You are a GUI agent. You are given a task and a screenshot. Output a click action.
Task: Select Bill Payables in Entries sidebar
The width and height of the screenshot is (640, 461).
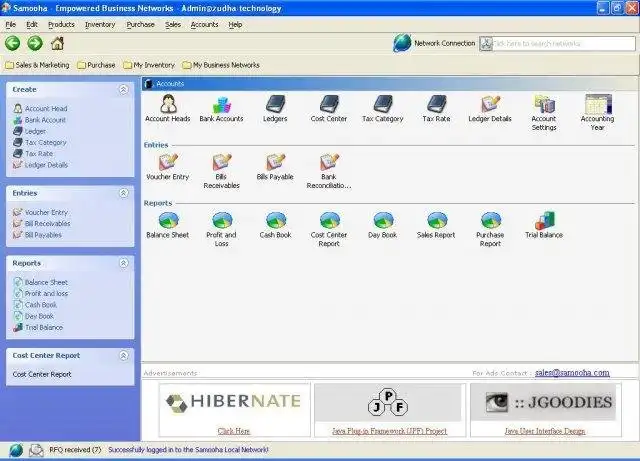(x=38, y=235)
